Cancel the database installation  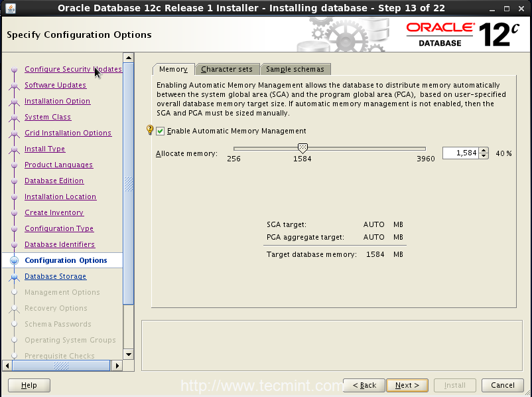click(502, 385)
